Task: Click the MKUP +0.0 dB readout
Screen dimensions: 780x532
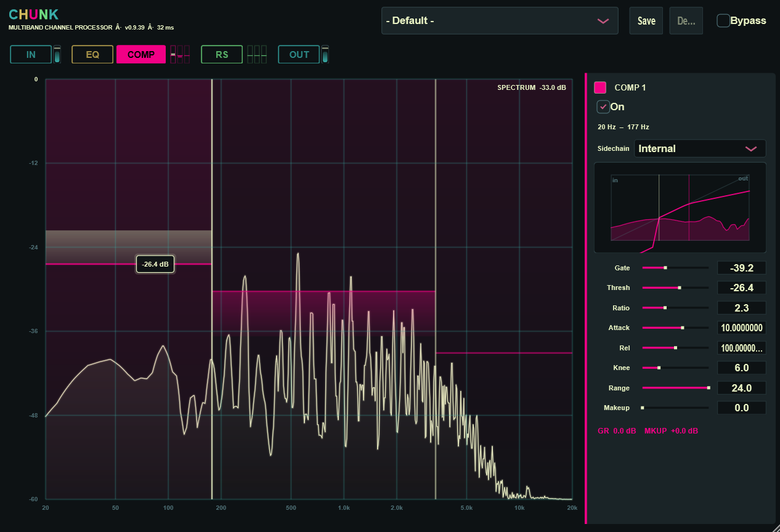Action: (671, 431)
